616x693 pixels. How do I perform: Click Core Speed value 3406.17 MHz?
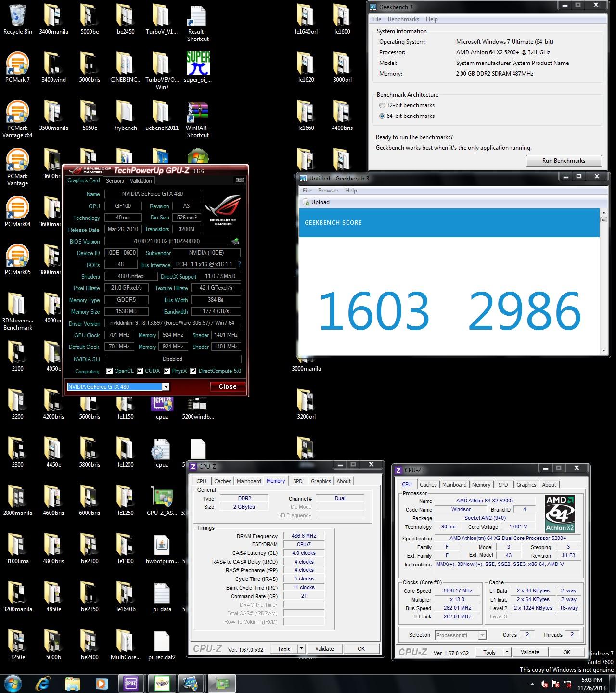tap(457, 590)
